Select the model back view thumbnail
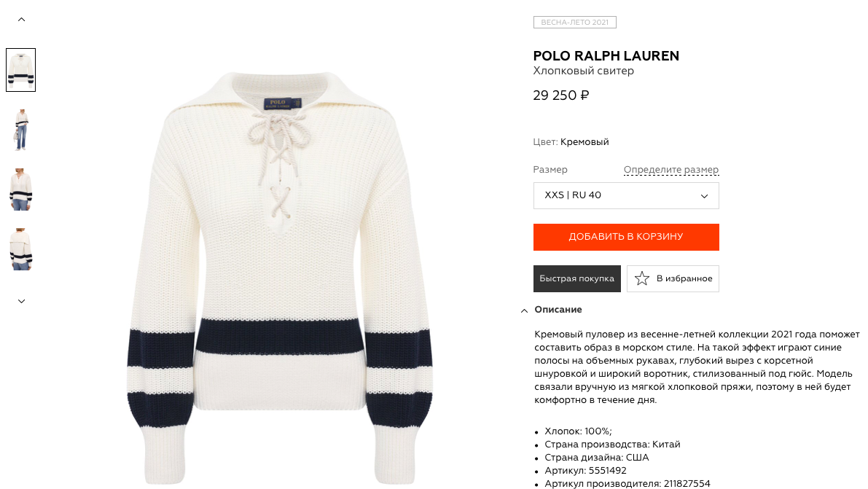 pyautogui.click(x=21, y=249)
